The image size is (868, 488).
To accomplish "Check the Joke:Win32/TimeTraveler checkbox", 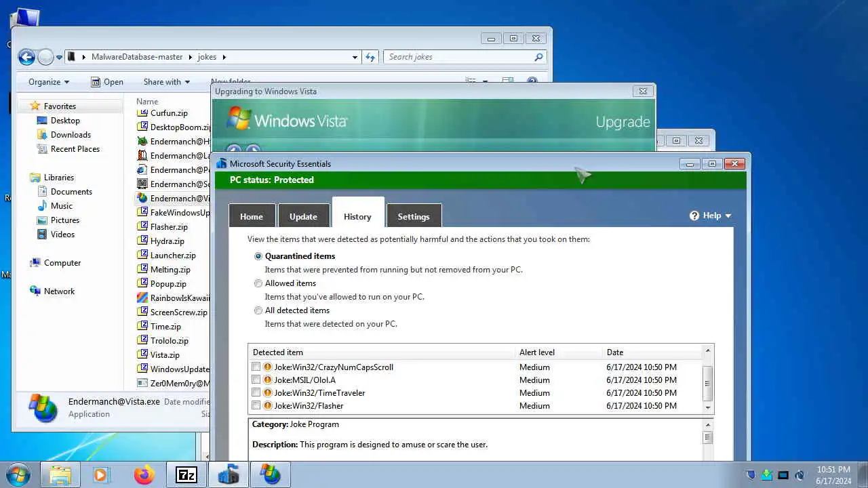I will click(x=256, y=393).
